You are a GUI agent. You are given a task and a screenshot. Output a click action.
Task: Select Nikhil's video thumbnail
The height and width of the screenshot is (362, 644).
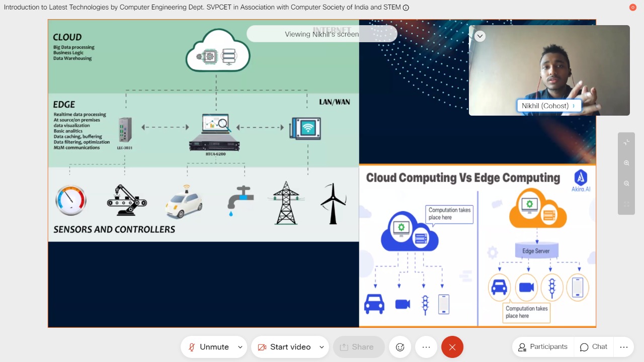pos(549,70)
